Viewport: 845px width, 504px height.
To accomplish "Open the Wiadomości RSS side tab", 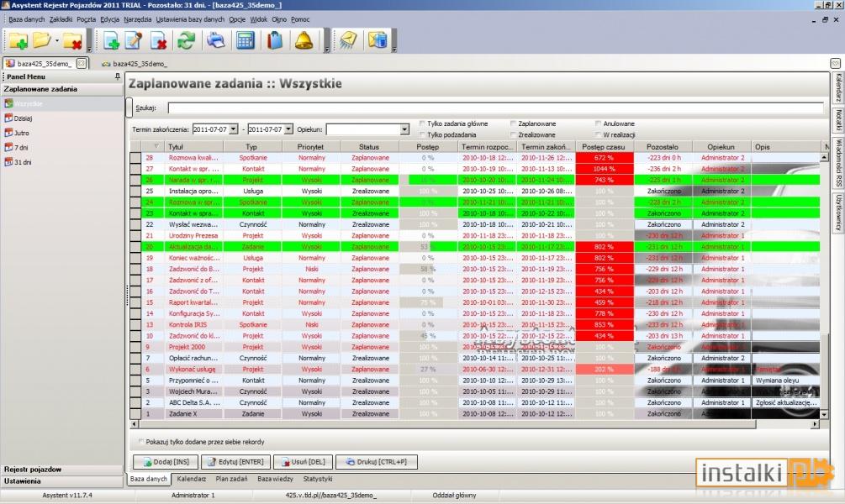I will (838, 163).
